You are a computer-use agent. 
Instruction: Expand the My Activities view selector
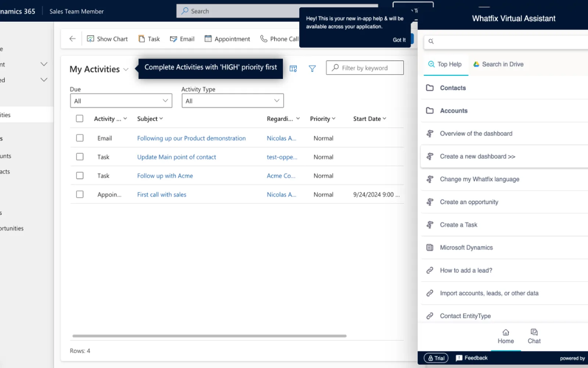click(x=126, y=69)
